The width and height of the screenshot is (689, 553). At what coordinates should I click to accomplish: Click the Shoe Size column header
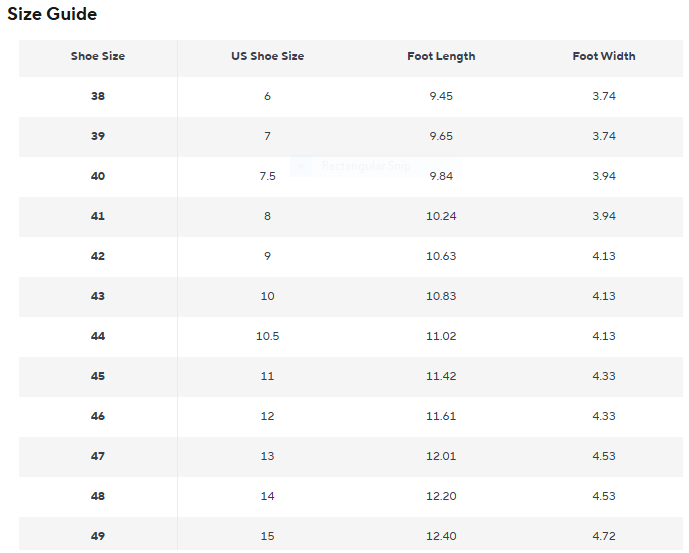[98, 56]
